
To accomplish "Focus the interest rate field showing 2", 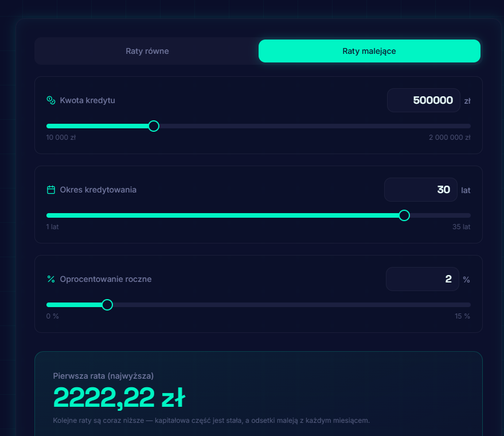I will pos(423,279).
